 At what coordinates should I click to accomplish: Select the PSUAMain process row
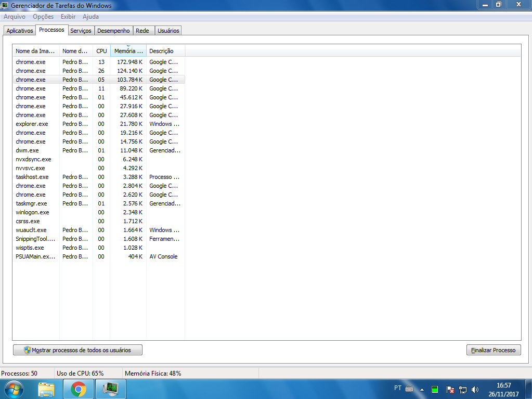99,256
